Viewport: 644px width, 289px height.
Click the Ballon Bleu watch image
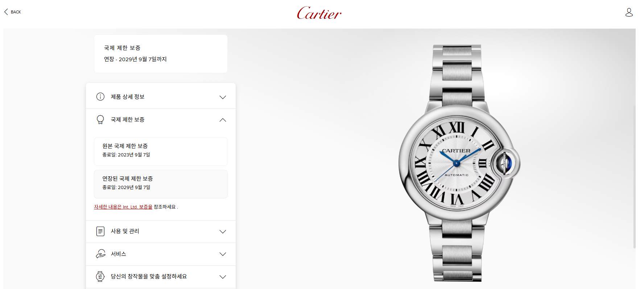click(459, 163)
